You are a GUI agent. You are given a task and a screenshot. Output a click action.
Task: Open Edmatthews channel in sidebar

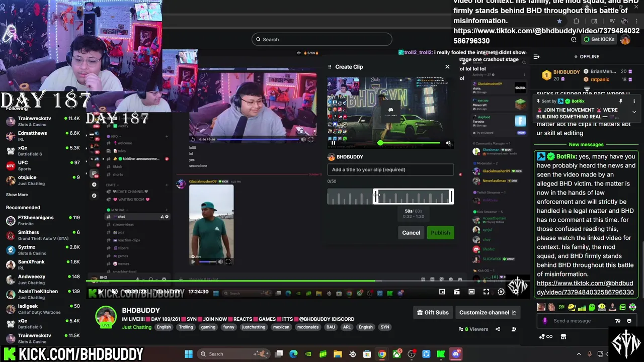point(43,136)
